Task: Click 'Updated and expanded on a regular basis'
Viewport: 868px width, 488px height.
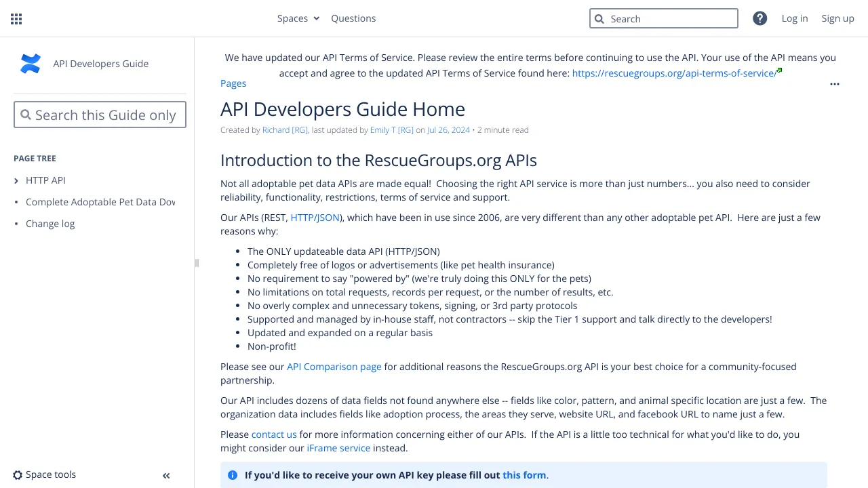Action: (x=340, y=333)
